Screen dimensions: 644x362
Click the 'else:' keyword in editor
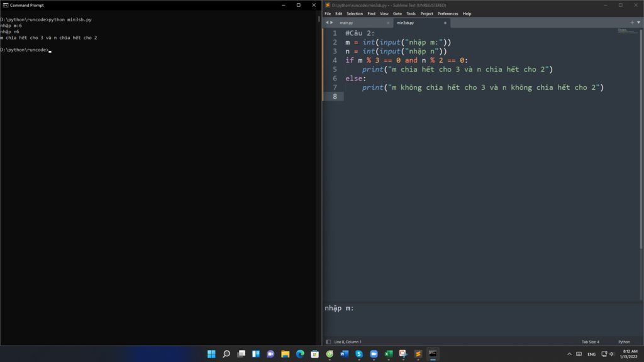click(356, 79)
